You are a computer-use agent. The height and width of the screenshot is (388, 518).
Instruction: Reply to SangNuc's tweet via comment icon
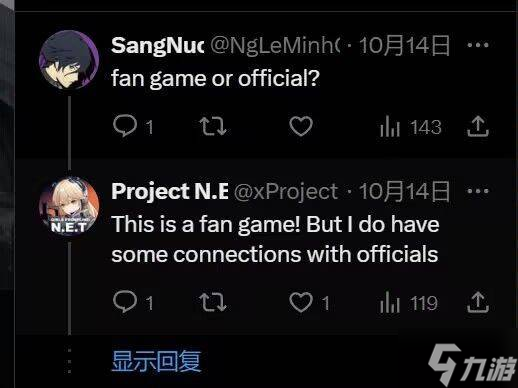point(125,126)
